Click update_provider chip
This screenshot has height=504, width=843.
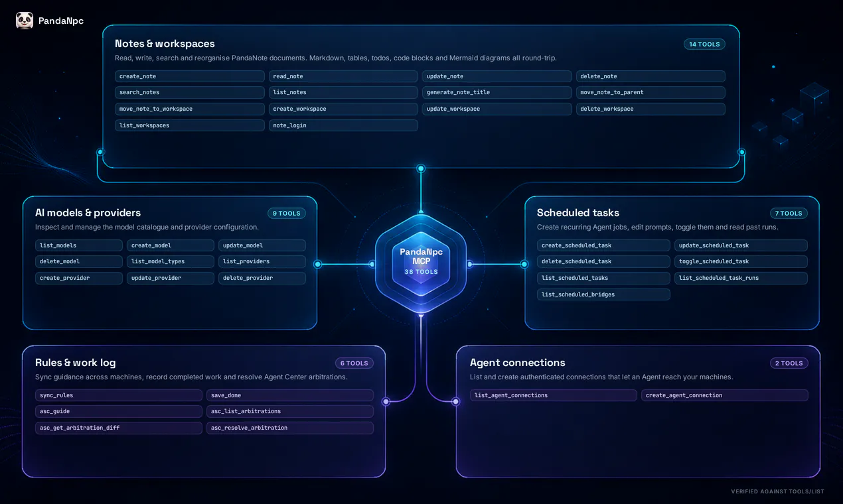(x=171, y=278)
